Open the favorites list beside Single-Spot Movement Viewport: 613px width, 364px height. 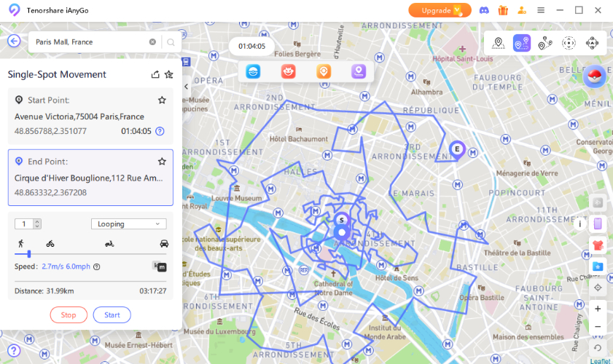[x=169, y=74]
